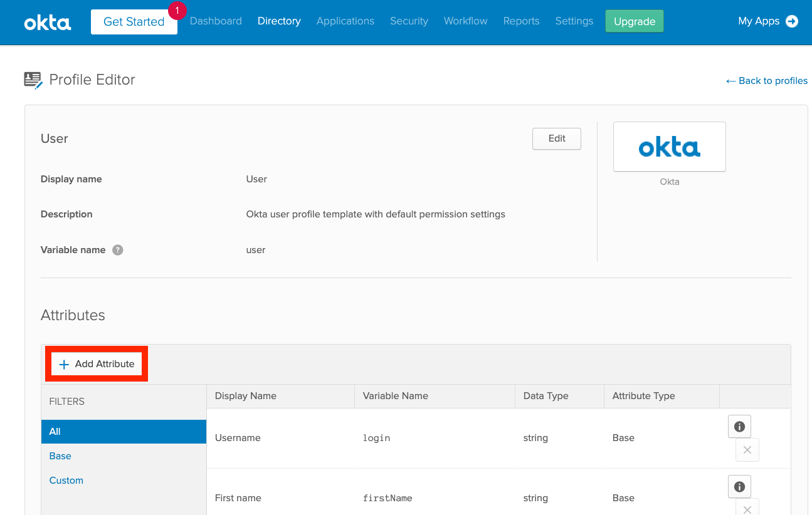Open the Get Started page
This screenshot has width=812, height=515.
134,22
